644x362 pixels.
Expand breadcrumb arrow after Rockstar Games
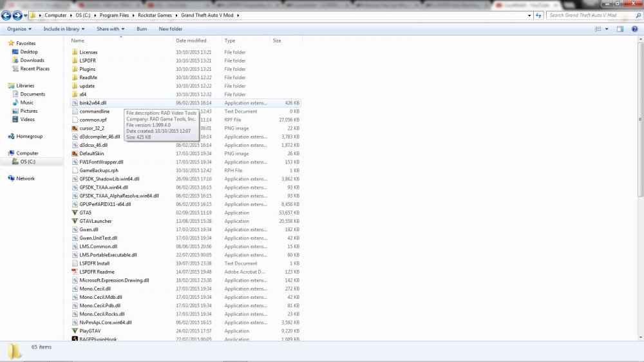pos(176,15)
